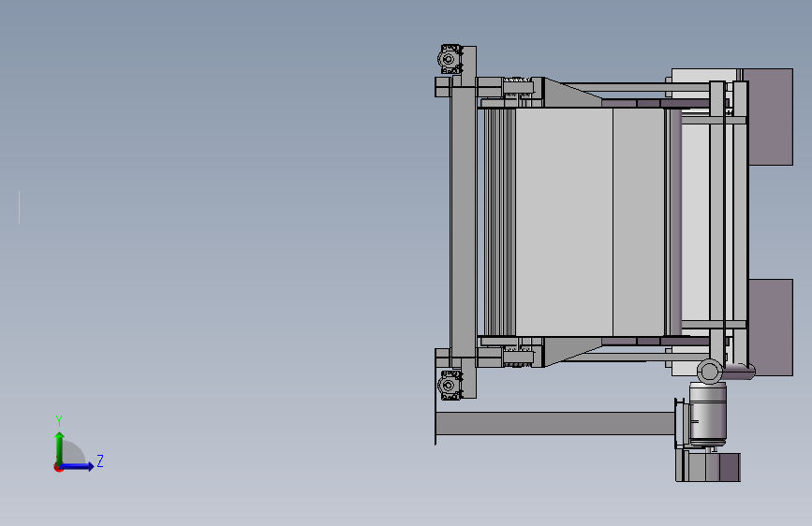Click the red X axis dot at triad origin

[58, 467]
